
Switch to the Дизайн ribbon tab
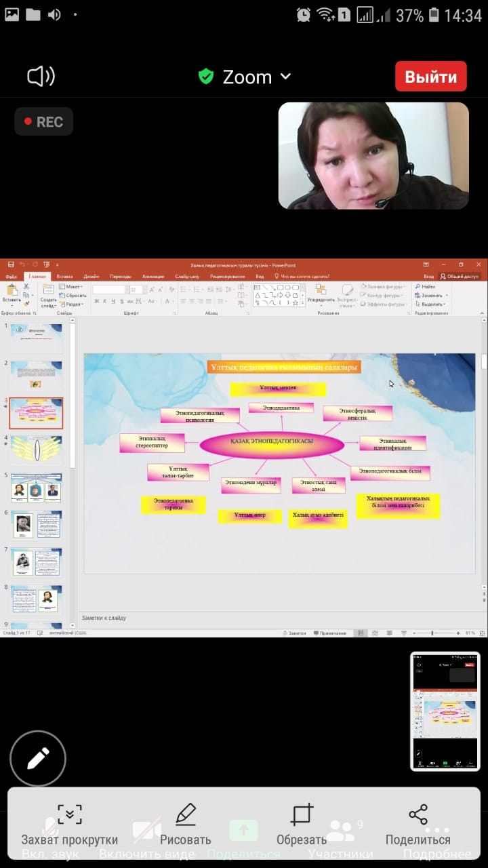tap(91, 277)
